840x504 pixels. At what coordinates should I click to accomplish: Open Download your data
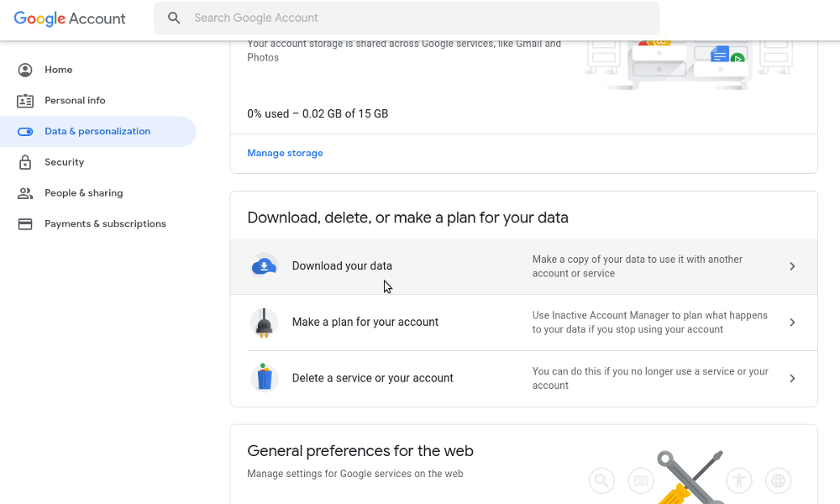[524, 266]
